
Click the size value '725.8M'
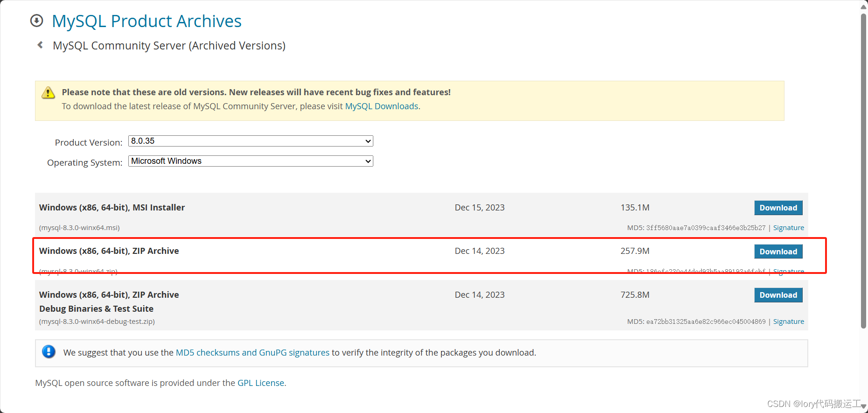635,295
